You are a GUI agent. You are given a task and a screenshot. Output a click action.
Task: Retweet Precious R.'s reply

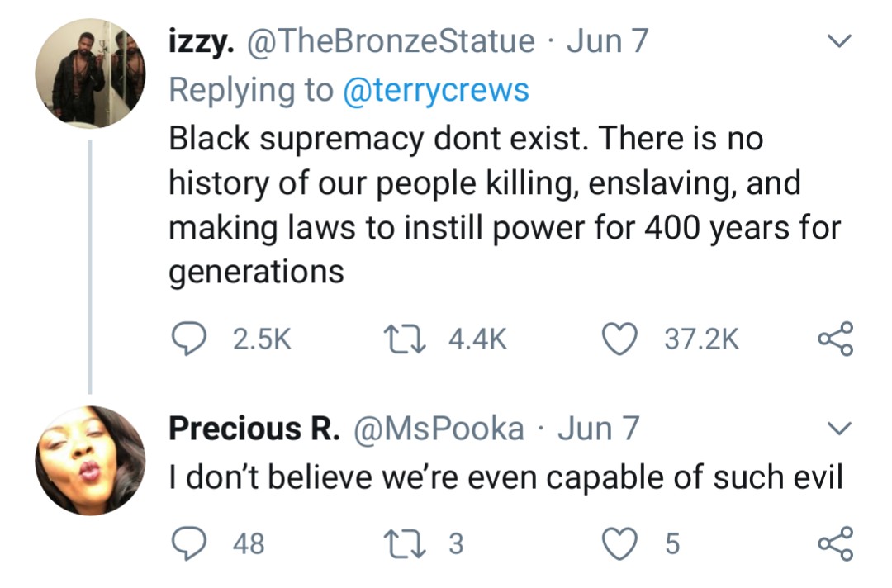click(x=401, y=543)
